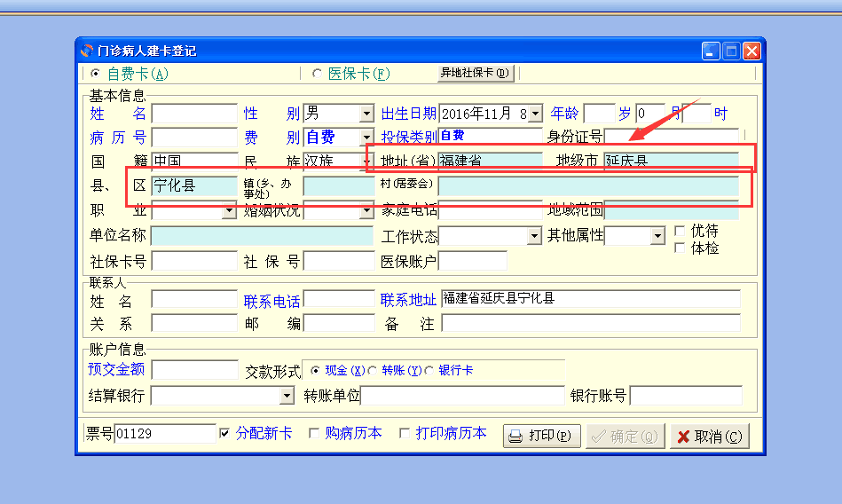Click the 国籍 field showing 中国
The image size is (842, 504).
click(194, 161)
